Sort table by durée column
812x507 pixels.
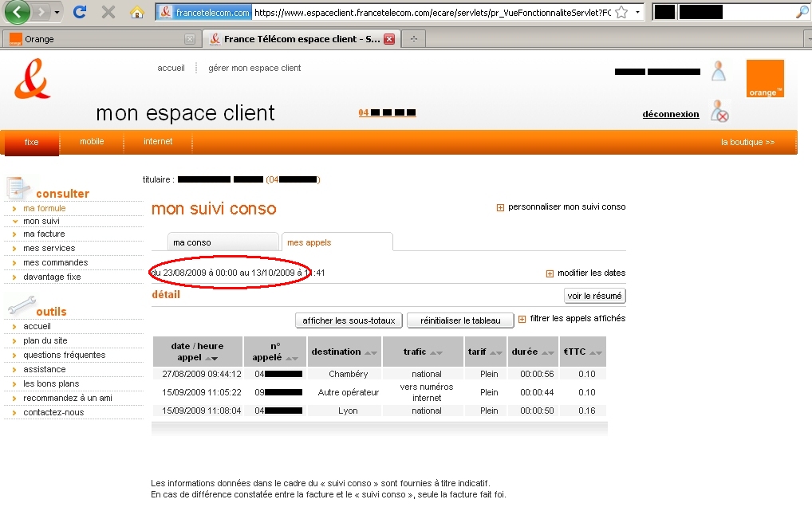pos(533,352)
